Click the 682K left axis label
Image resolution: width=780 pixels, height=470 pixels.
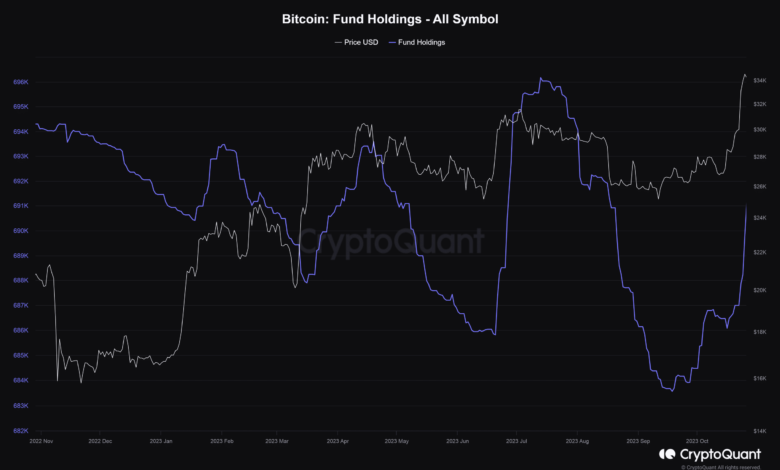coord(18,431)
